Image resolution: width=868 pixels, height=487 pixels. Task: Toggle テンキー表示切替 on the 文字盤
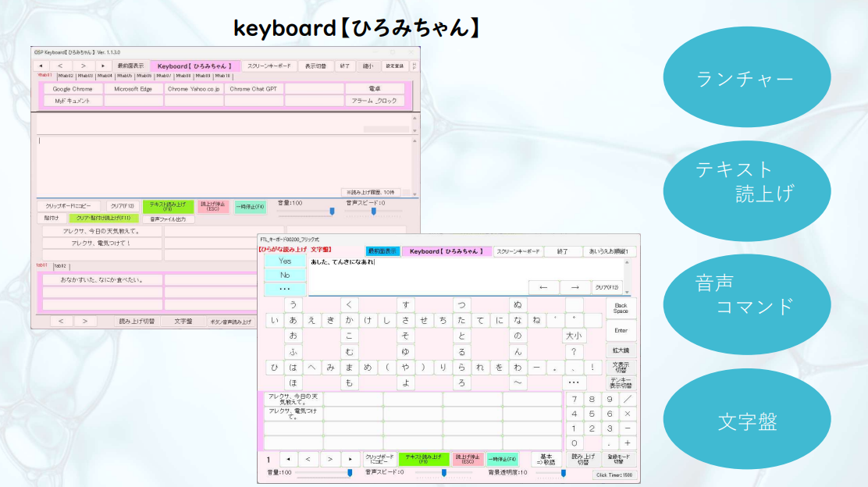(621, 382)
